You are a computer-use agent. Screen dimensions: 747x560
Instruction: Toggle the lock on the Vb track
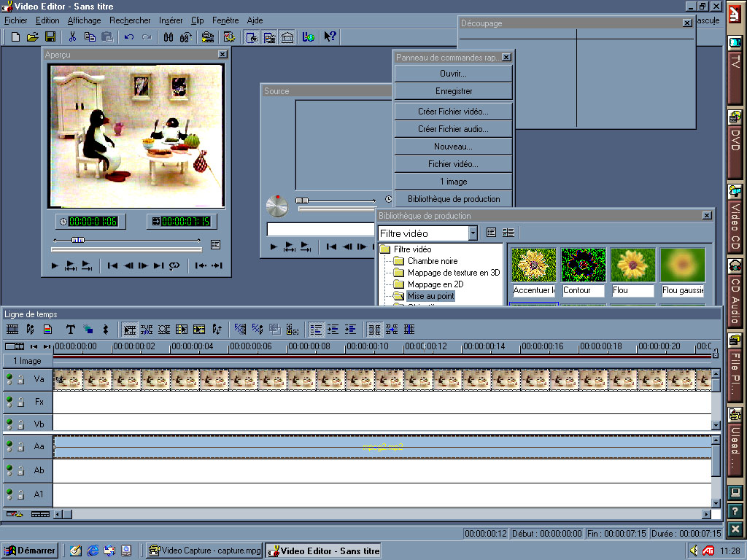point(21,424)
